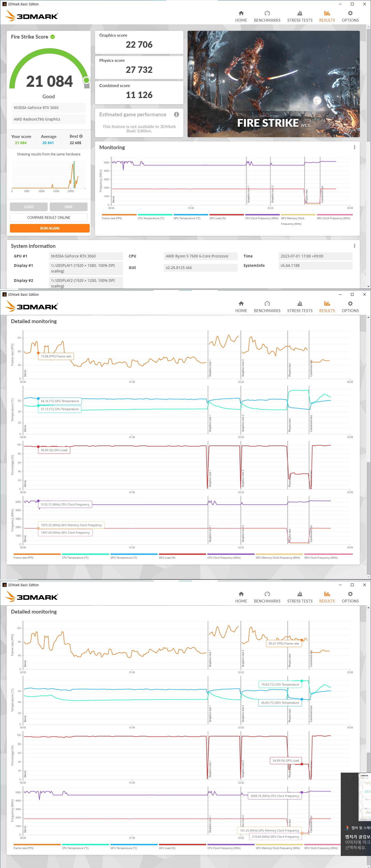Open the three-dot menu of the Monitoring panel
Image resolution: width=371 pixels, height=868 pixels.
coord(354,147)
